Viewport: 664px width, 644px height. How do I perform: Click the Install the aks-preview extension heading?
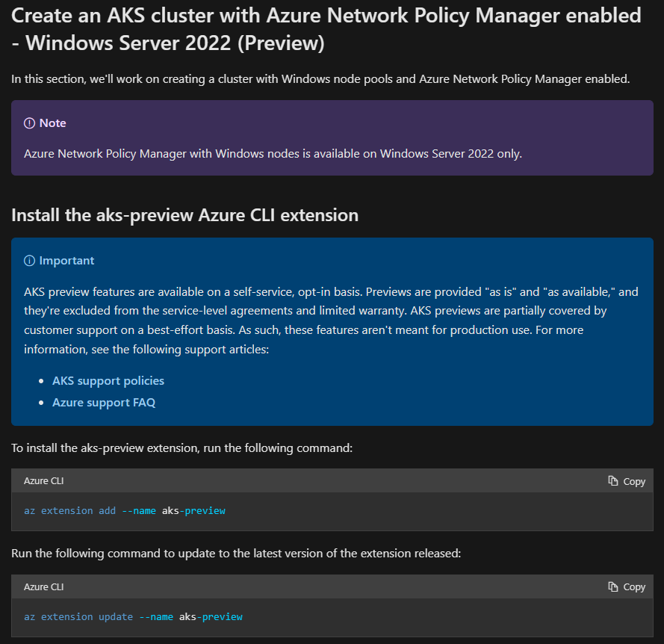pos(184,215)
